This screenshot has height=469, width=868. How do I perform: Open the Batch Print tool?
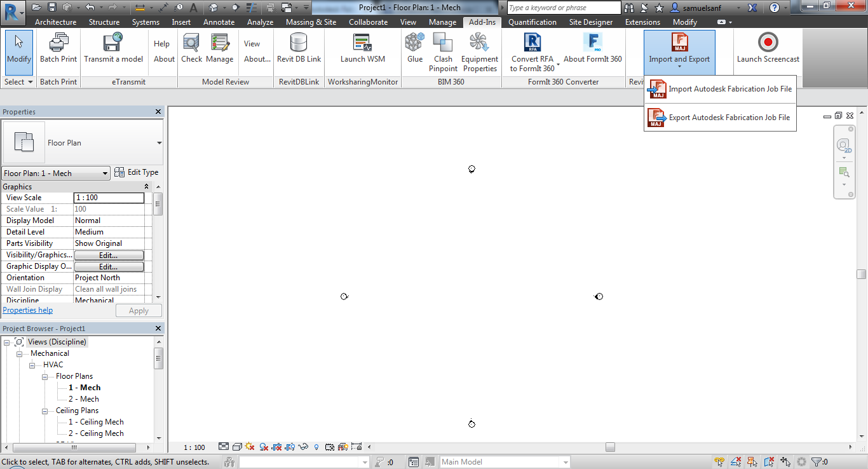(x=58, y=48)
